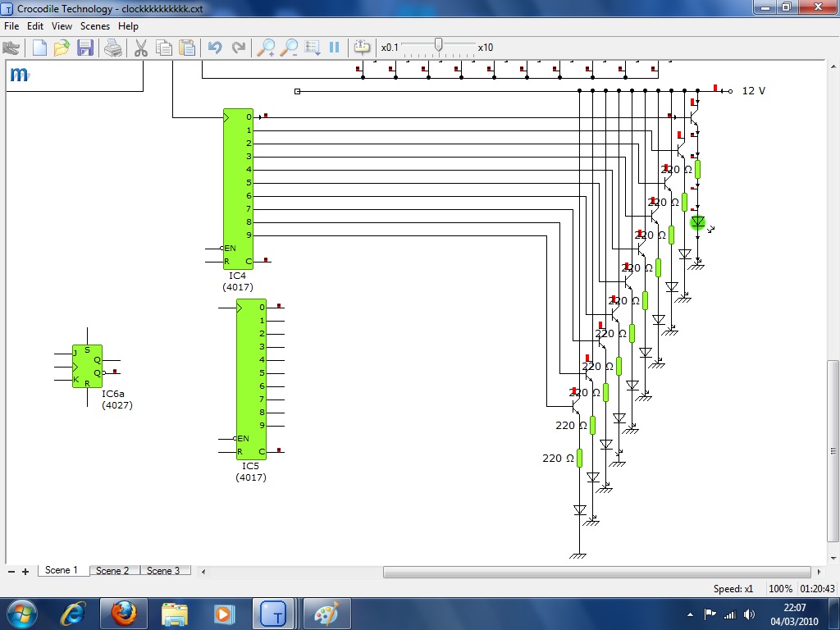
Task: Select the IC6a (4027) flip-flop
Action: (87, 367)
